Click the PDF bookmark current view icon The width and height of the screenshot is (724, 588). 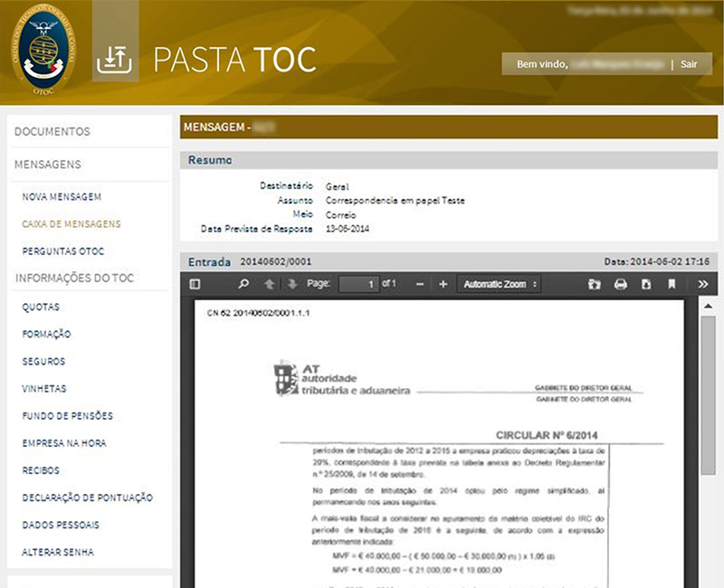pyautogui.click(x=672, y=284)
